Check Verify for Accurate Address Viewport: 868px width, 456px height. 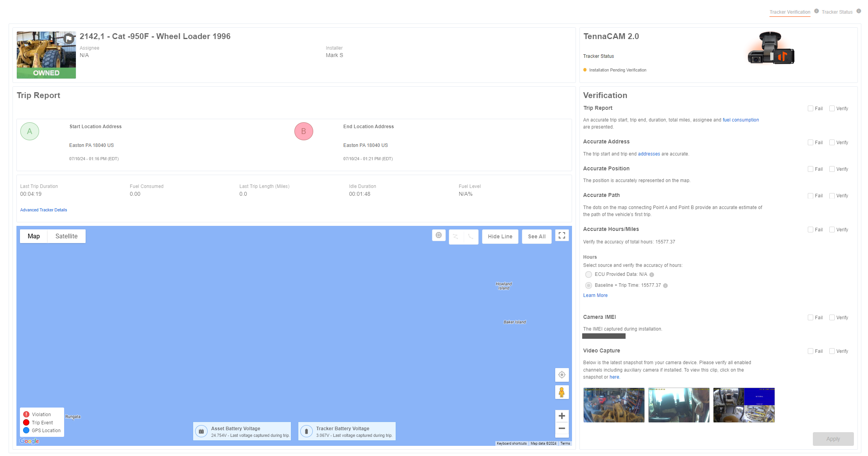[x=832, y=143]
